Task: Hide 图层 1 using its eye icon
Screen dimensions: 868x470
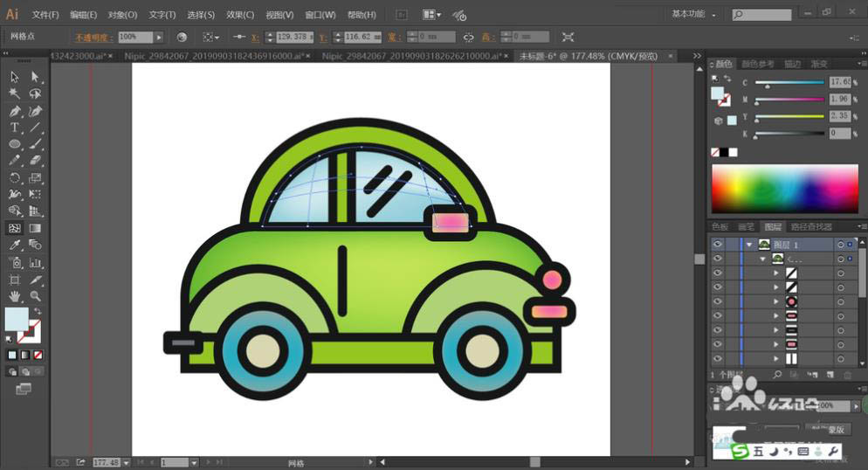Action: coord(717,245)
